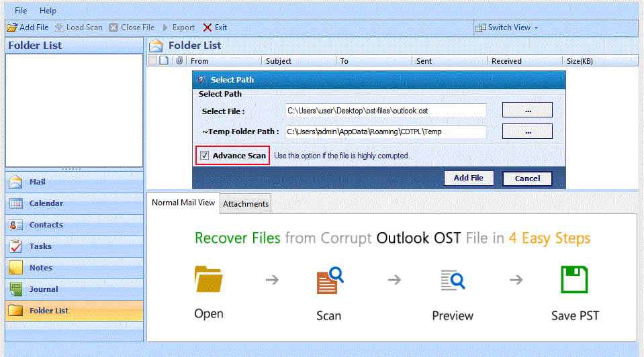Click the Add File folder icon in toolbar

[12, 28]
